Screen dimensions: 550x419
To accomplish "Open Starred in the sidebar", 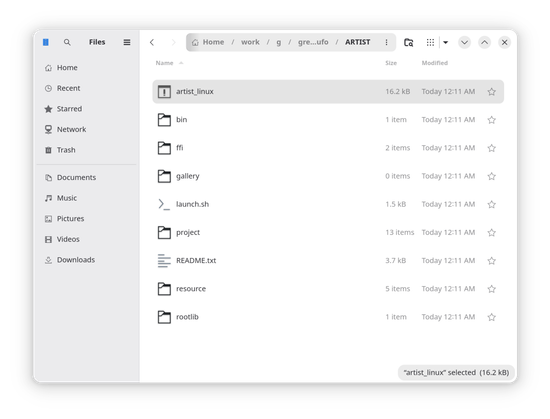I will coord(86,109).
